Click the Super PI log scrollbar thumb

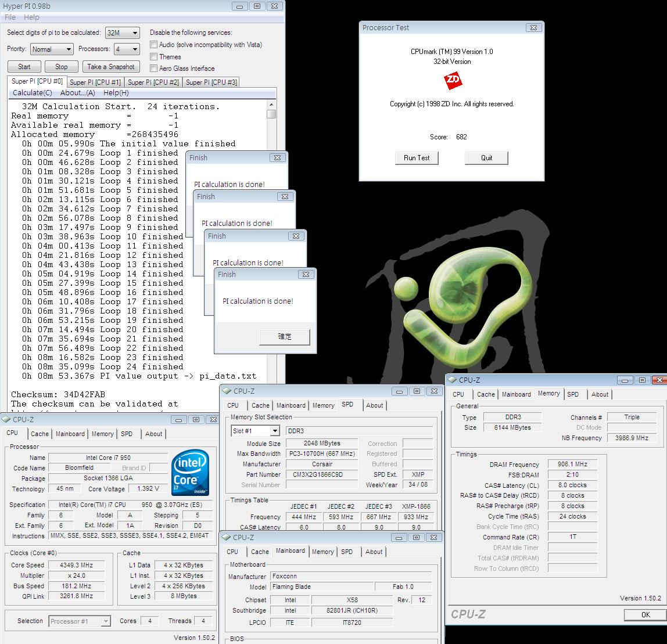pos(271,114)
